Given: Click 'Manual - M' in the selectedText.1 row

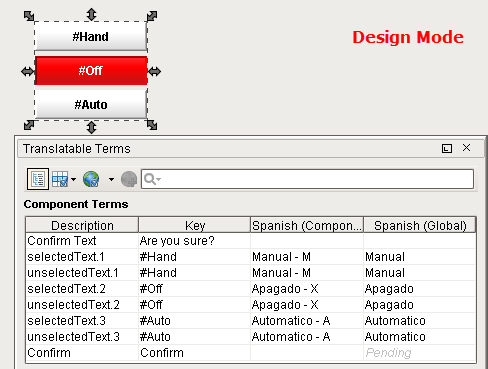Looking at the screenshot, I should click(307, 257).
